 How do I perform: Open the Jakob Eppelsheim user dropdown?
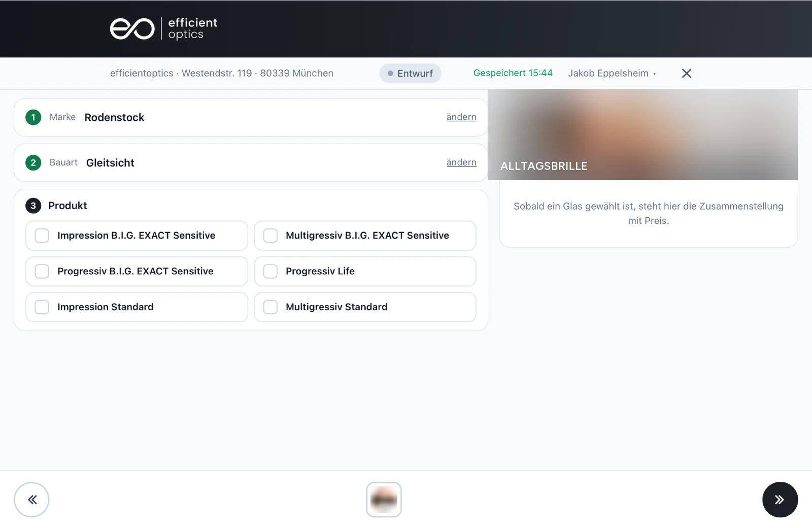(x=612, y=73)
